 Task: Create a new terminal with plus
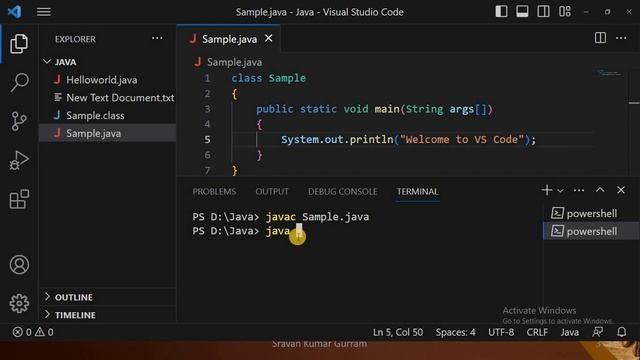tap(547, 190)
